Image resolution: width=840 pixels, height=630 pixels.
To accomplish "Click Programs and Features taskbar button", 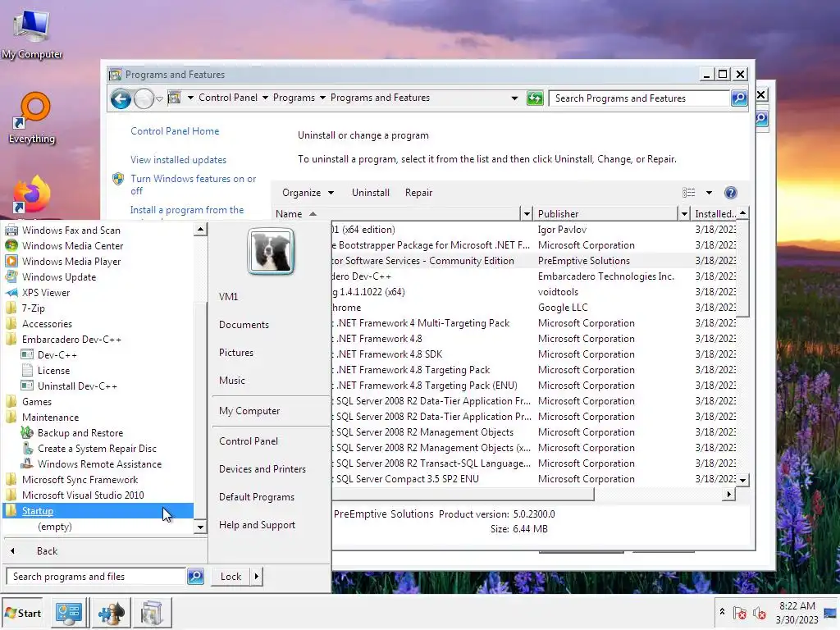I will (x=152, y=613).
